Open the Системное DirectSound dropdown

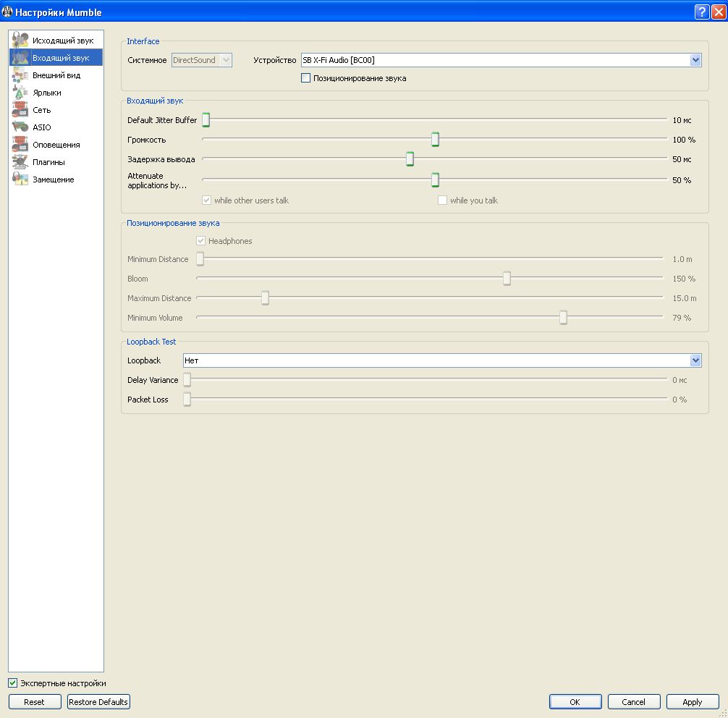(225, 60)
